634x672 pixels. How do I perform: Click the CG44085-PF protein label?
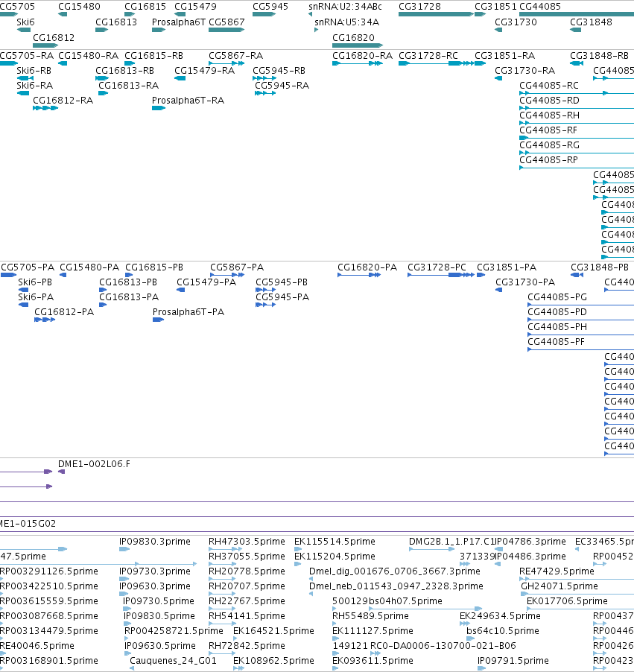[556, 341]
